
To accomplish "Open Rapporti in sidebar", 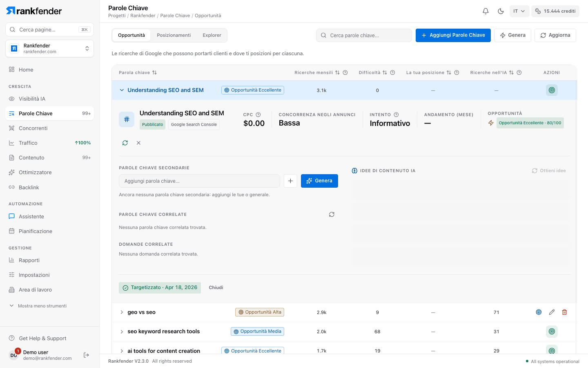I will point(50,260).
